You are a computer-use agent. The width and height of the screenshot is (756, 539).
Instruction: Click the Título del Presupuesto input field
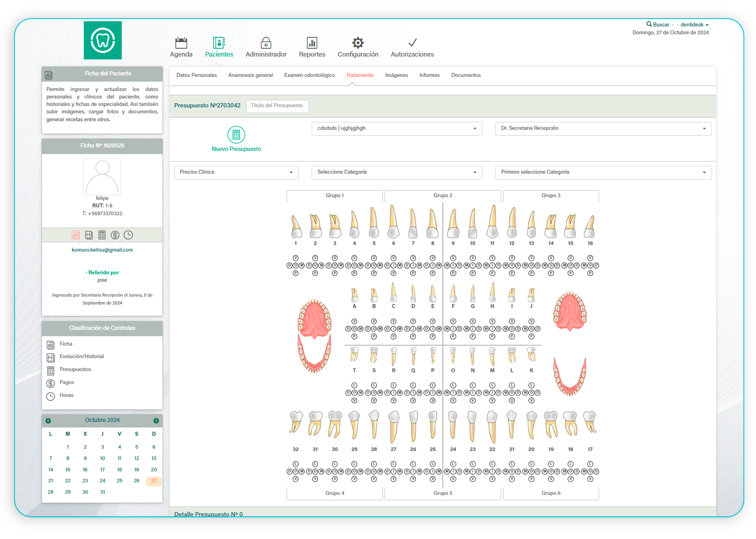click(277, 106)
